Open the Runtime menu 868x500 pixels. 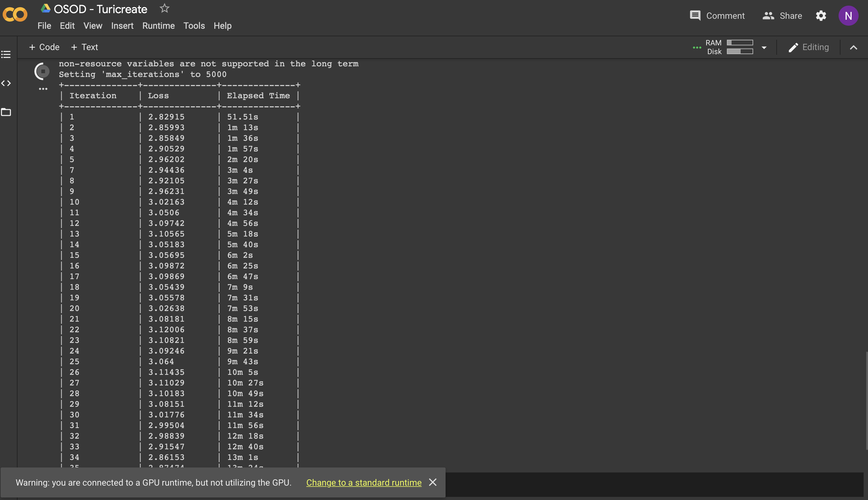(x=158, y=26)
